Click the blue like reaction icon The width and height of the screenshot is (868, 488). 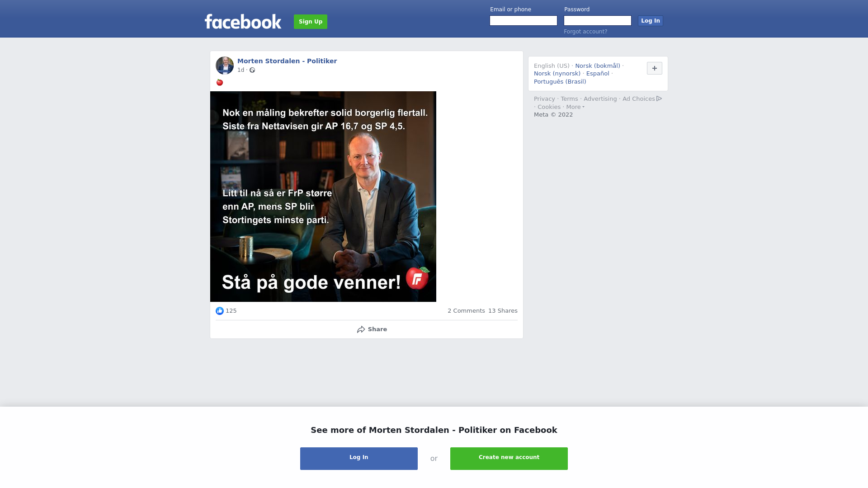(220, 311)
